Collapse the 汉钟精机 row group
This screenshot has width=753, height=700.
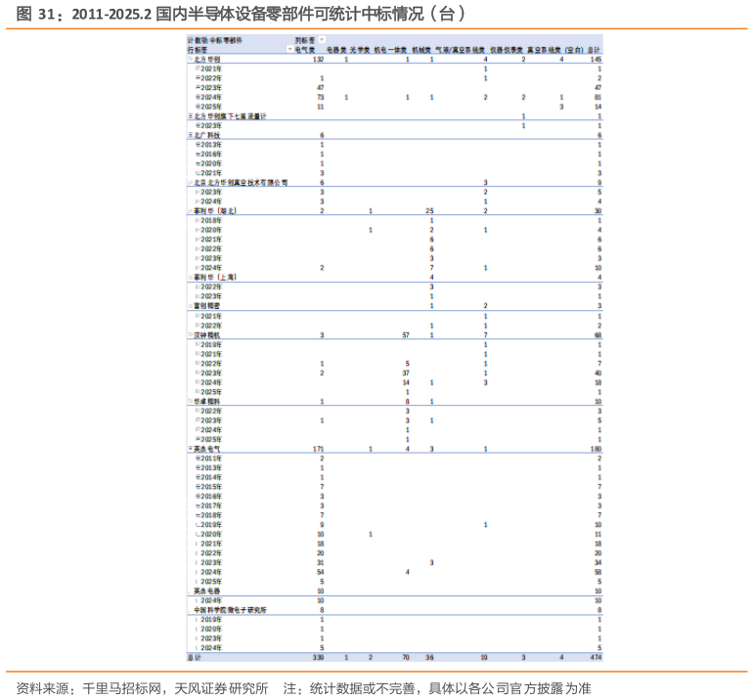[x=190, y=334]
